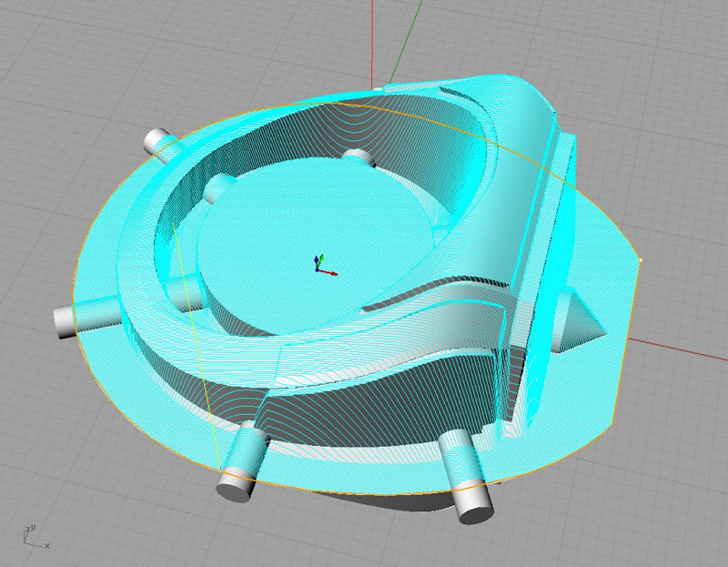728x567 pixels.
Task: Click the origin axis gizmo at model center
Action: [x=325, y=265]
